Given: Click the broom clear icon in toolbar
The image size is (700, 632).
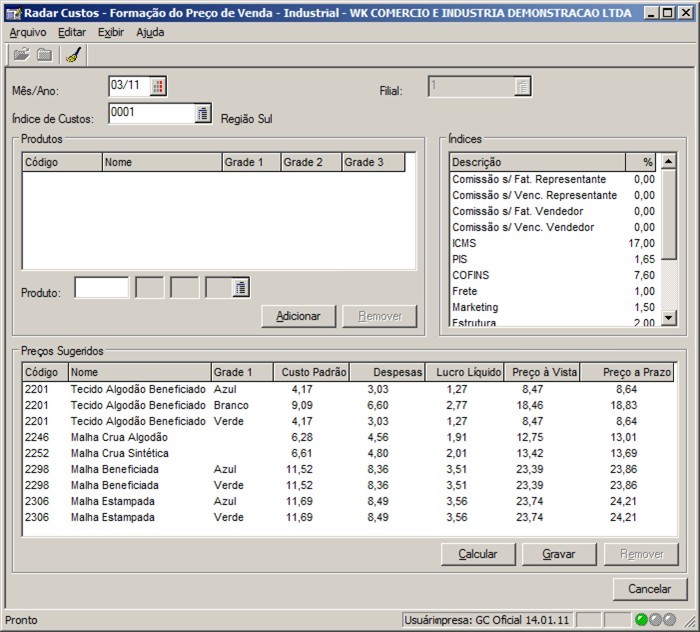Looking at the screenshot, I should (x=72, y=55).
